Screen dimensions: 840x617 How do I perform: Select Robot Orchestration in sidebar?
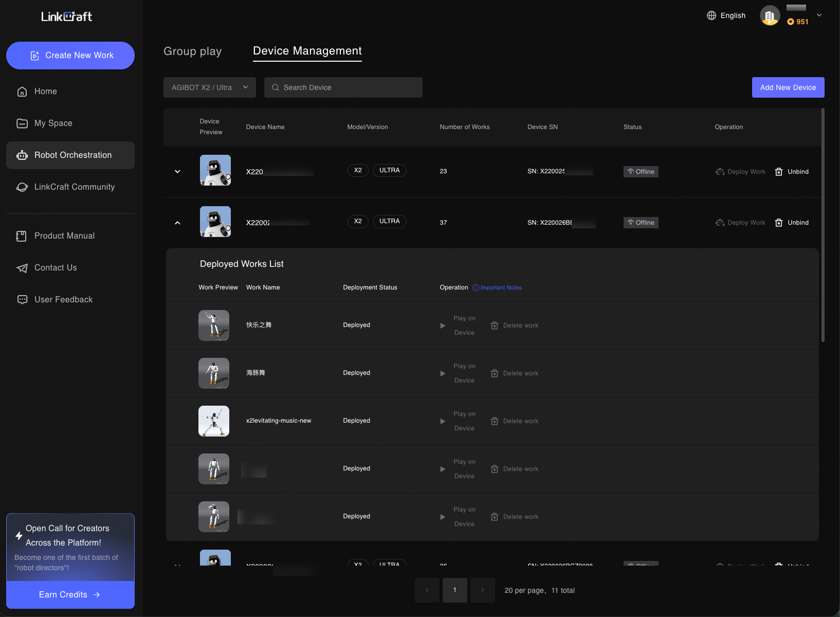(70, 155)
